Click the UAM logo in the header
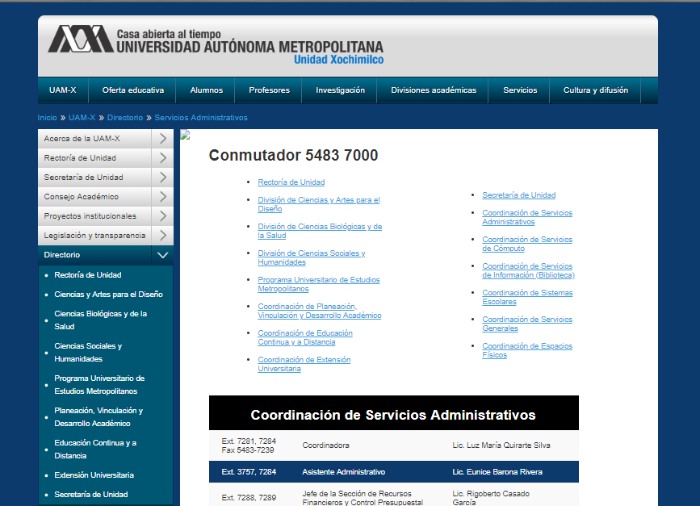The width and height of the screenshot is (700, 506). [x=81, y=39]
